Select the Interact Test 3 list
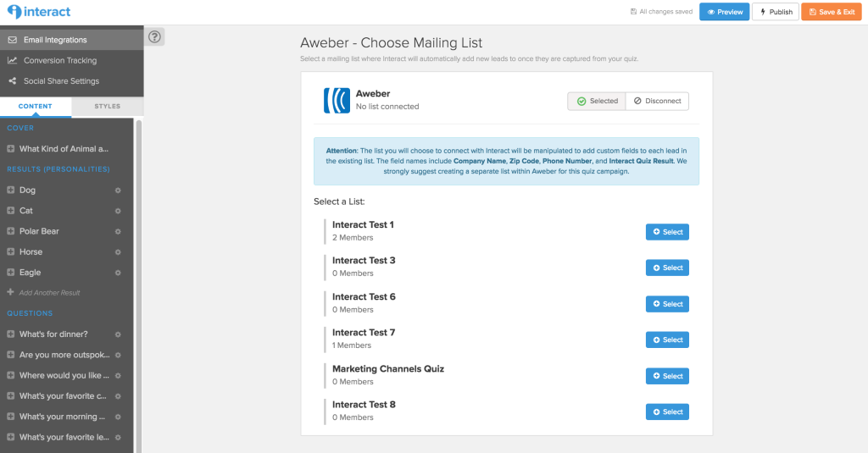This screenshot has height=453, width=868. pos(667,268)
